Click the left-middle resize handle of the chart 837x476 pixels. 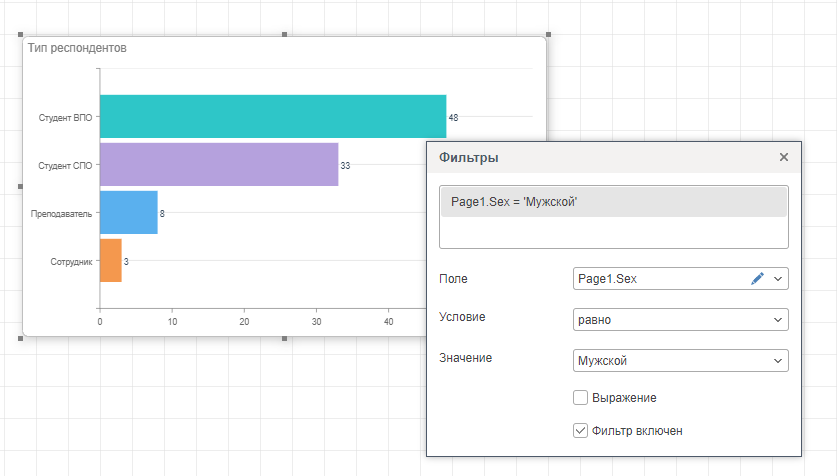(x=20, y=186)
